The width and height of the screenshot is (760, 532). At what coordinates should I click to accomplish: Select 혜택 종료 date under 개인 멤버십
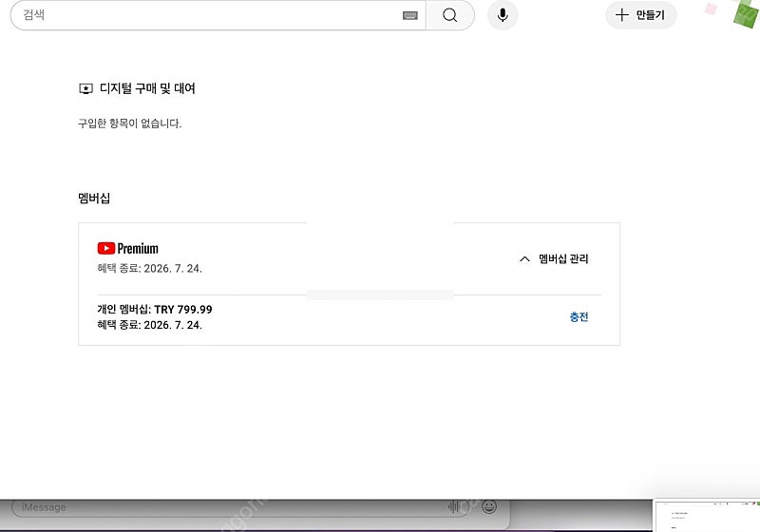(x=149, y=325)
